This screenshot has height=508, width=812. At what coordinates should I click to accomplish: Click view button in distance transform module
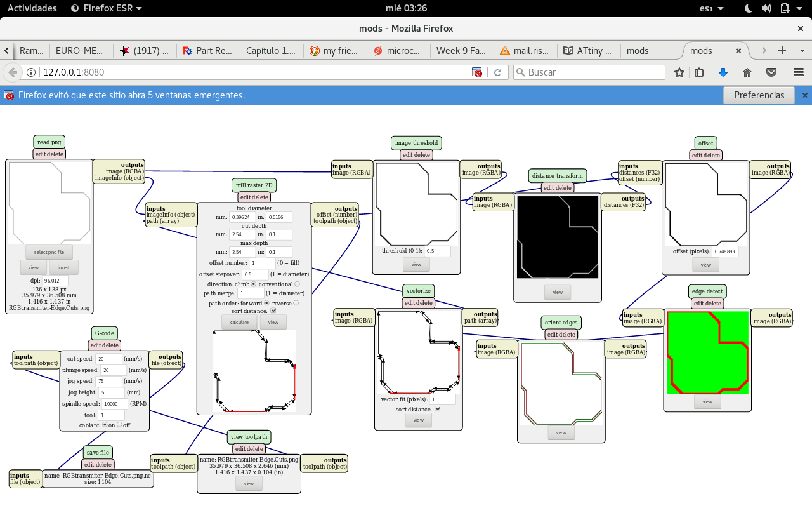pos(558,292)
